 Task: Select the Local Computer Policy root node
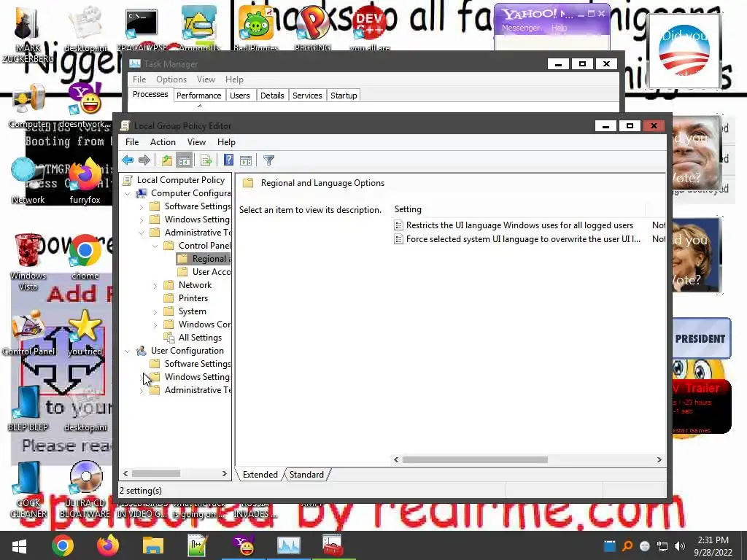(x=181, y=180)
